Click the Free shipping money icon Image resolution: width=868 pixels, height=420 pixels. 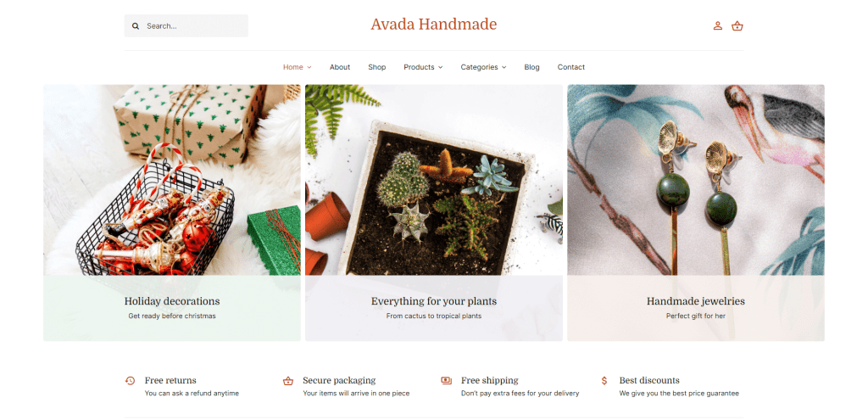coord(446,380)
